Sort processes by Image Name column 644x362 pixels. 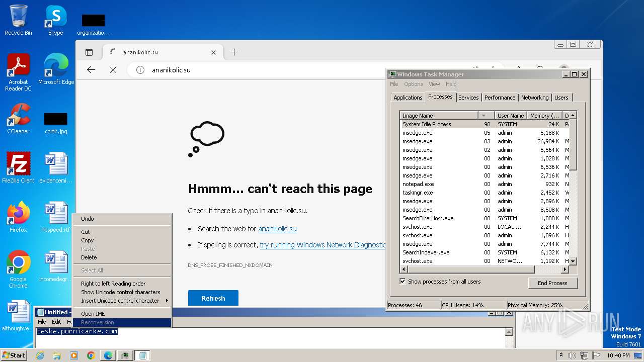(439, 116)
